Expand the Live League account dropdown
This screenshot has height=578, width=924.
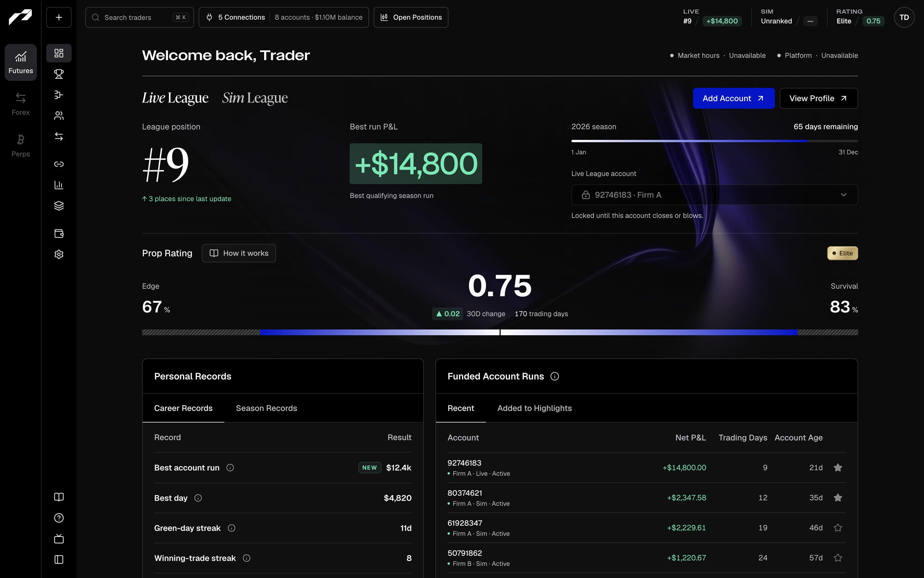click(714, 195)
